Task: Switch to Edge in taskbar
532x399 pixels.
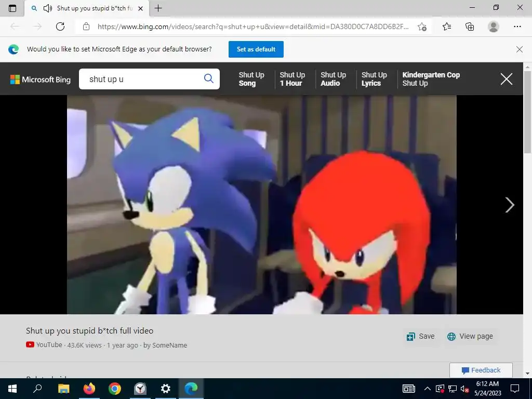Action: point(191,389)
